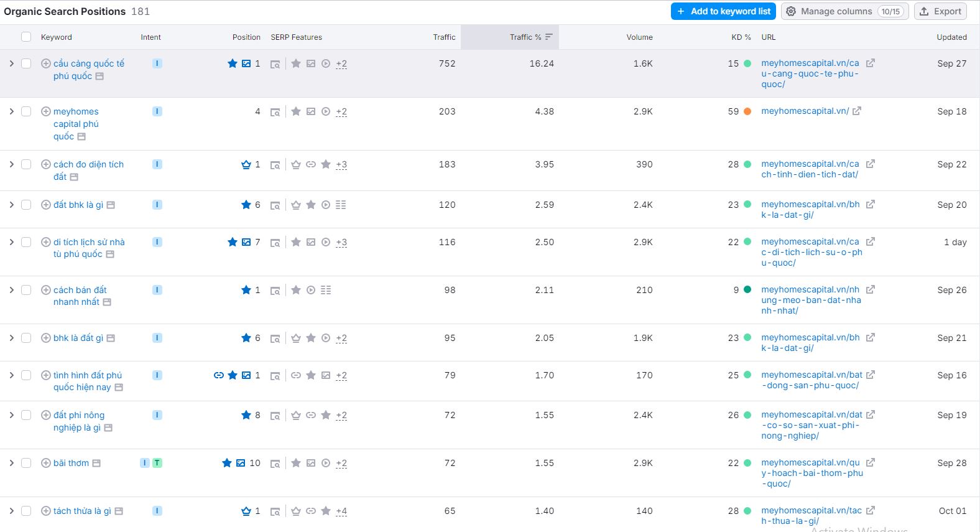
Task: Open URL meyhomescapital.vn/bhk-la-dat-gi/ in đất bhk row
Action: (x=810, y=210)
